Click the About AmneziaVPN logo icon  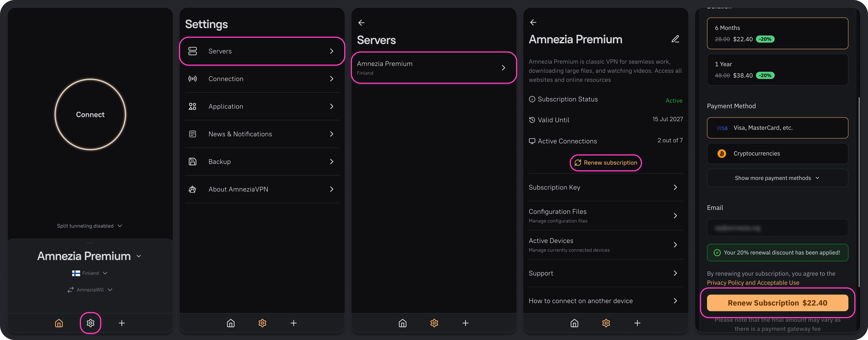pyautogui.click(x=192, y=189)
